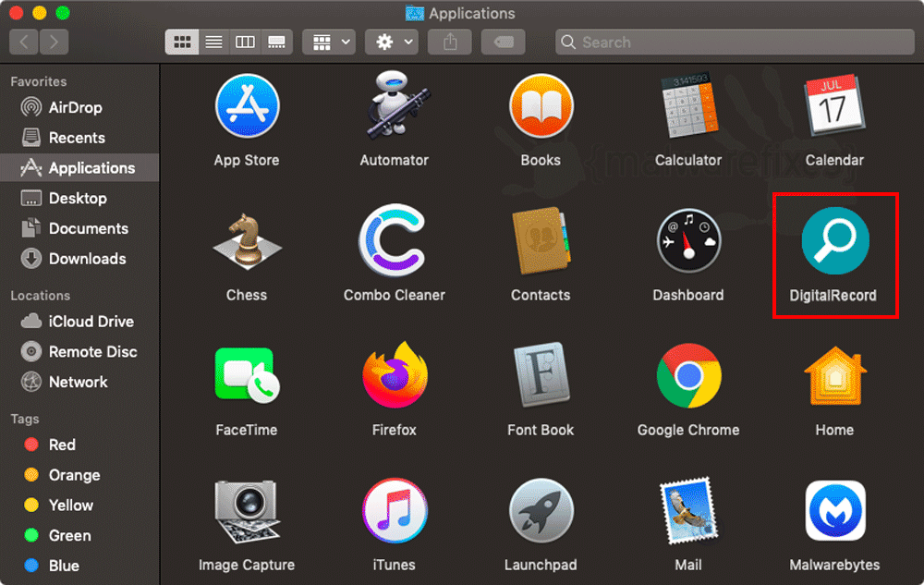Click the FaceTime app icon
This screenshot has height=585, width=924.
[247, 375]
